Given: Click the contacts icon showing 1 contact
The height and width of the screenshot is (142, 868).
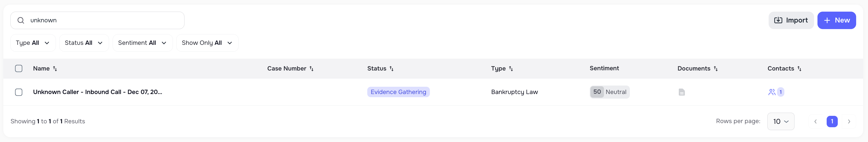Looking at the screenshot, I should [776, 92].
